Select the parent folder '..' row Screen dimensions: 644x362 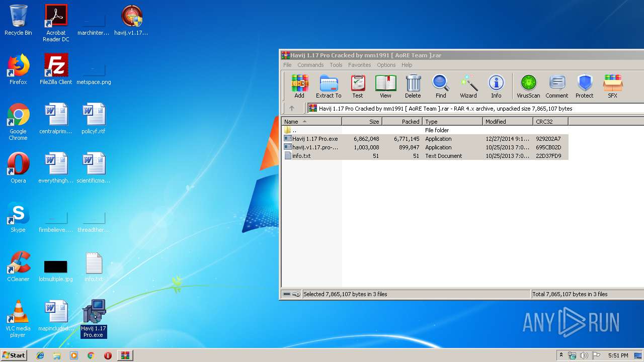[425, 130]
